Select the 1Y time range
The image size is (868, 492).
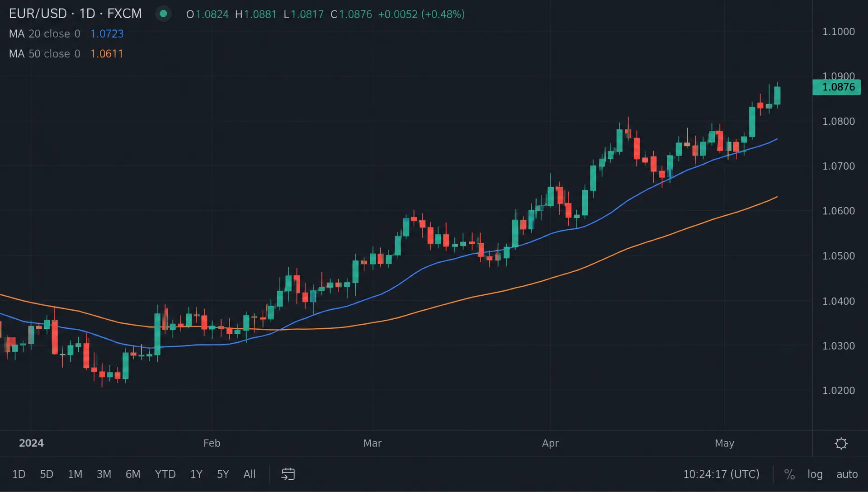click(196, 474)
